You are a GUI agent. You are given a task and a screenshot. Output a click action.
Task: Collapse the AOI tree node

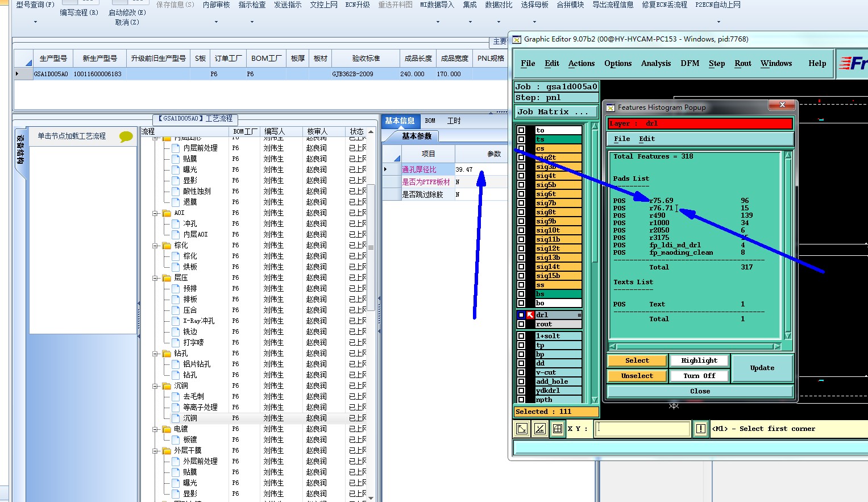pos(155,213)
